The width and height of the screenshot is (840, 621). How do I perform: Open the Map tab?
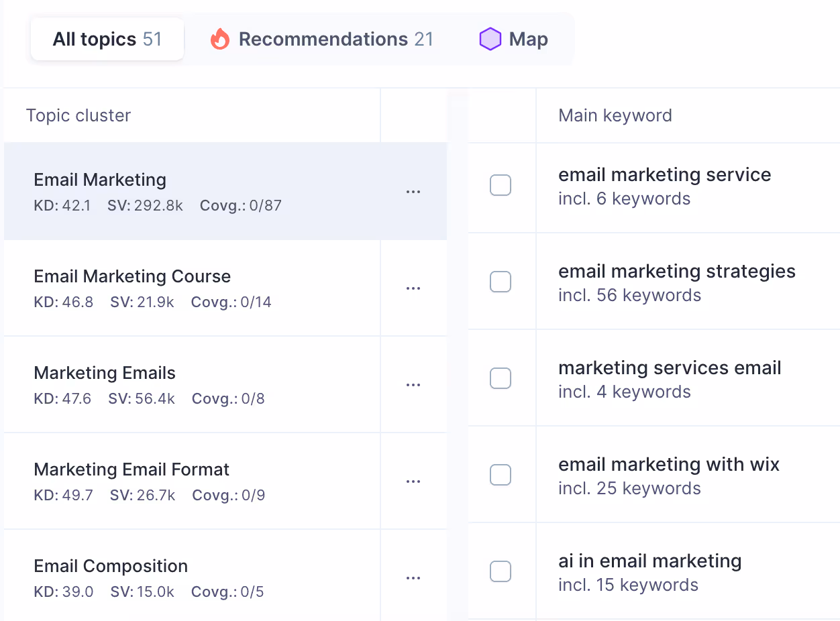click(514, 40)
